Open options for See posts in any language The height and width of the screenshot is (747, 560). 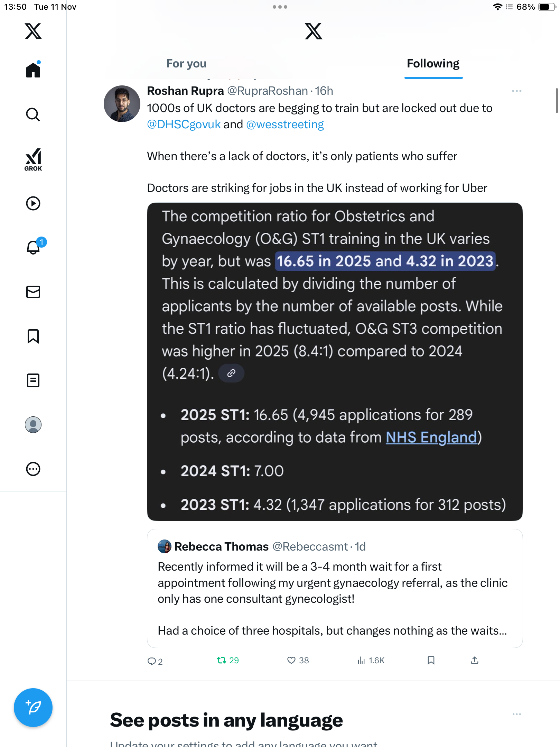(516, 714)
